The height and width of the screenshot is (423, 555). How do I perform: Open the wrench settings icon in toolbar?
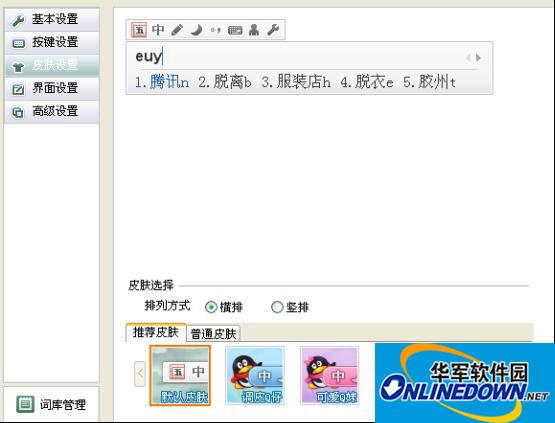pyautogui.click(x=273, y=30)
